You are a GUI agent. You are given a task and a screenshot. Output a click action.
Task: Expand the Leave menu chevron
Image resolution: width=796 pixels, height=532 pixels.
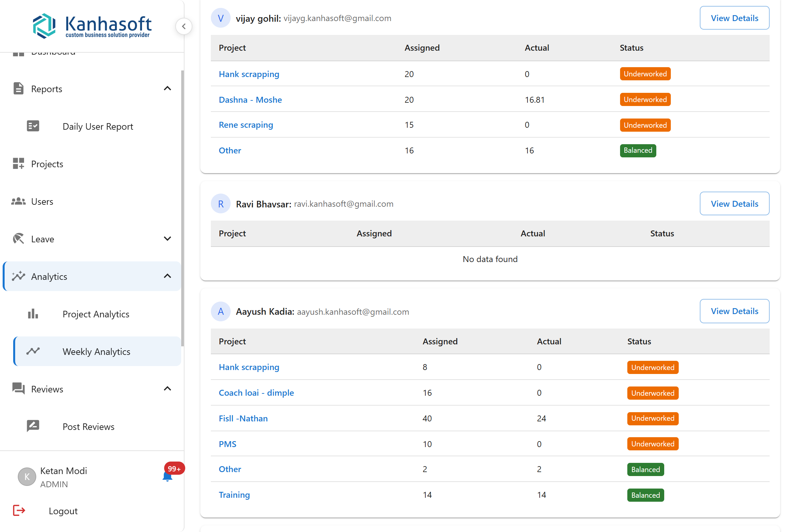(167, 239)
